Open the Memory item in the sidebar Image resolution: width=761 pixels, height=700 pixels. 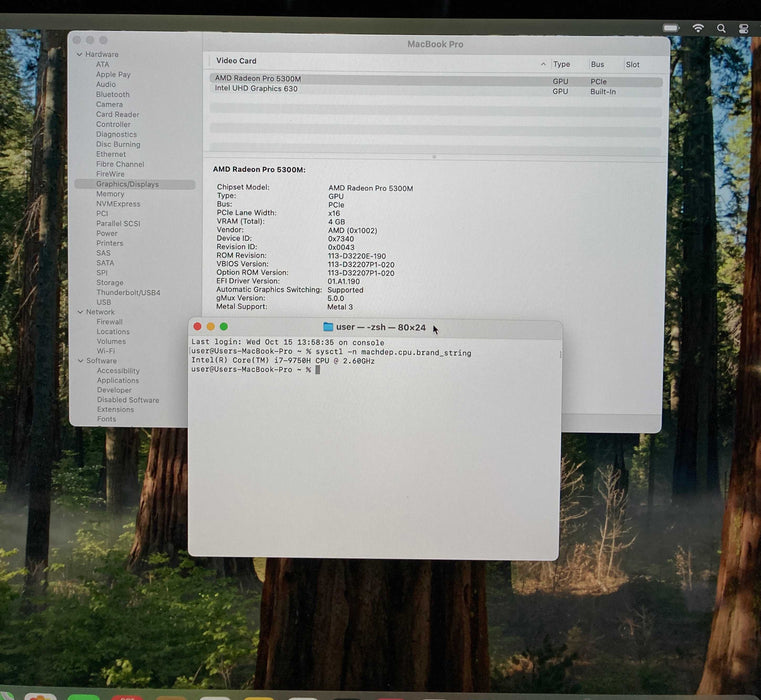pos(110,194)
